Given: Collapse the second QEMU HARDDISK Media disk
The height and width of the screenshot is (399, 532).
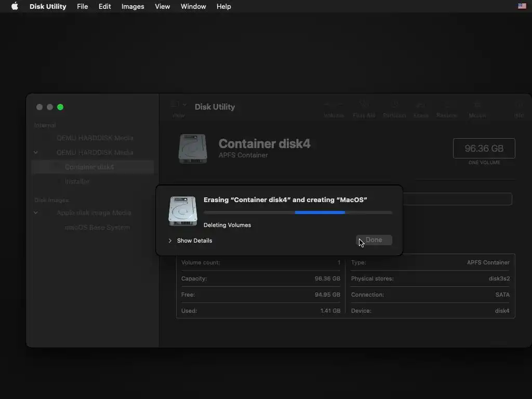Looking at the screenshot, I should coord(36,152).
